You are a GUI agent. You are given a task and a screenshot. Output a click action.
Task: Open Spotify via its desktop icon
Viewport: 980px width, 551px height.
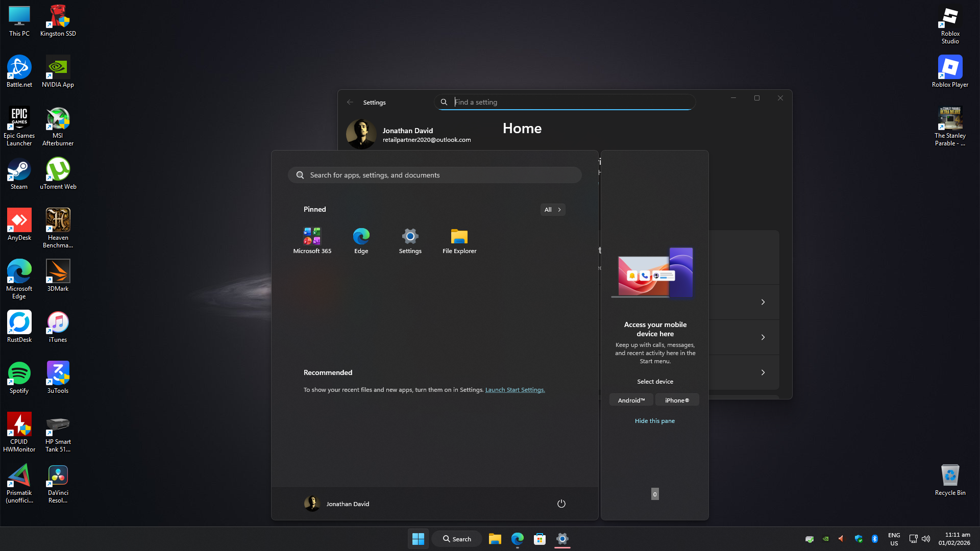[x=19, y=373]
